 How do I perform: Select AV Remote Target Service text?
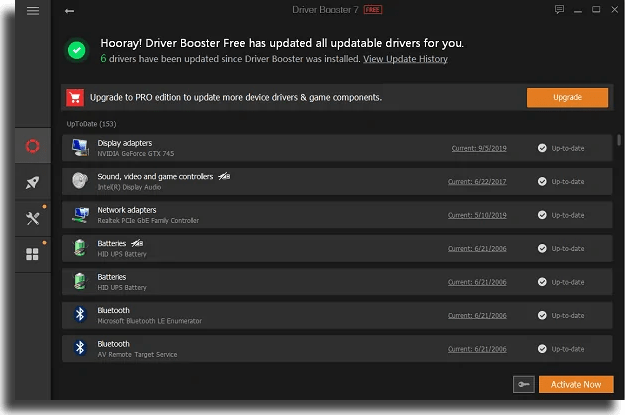coord(137,354)
